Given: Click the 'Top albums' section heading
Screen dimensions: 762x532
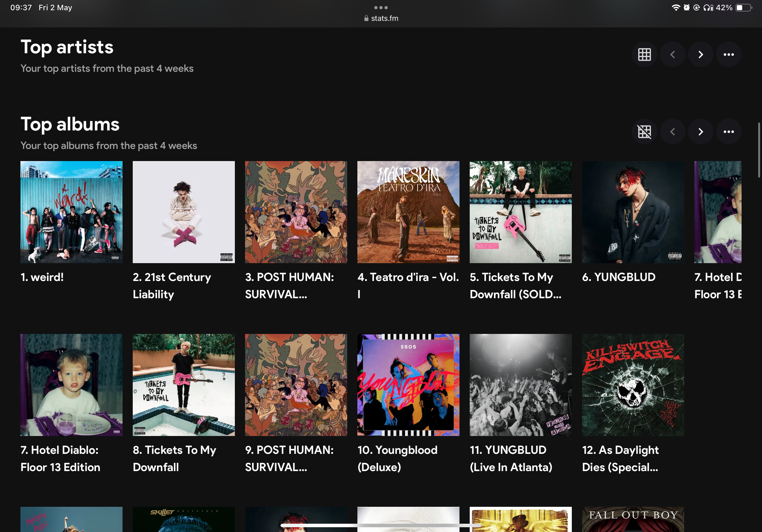Looking at the screenshot, I should [70, 124].
